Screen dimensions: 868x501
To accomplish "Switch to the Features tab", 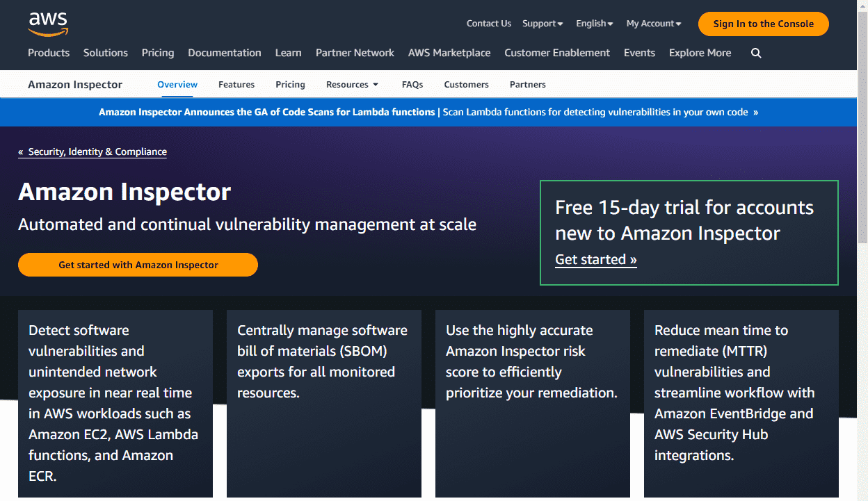I will click(x=236, y=84).
